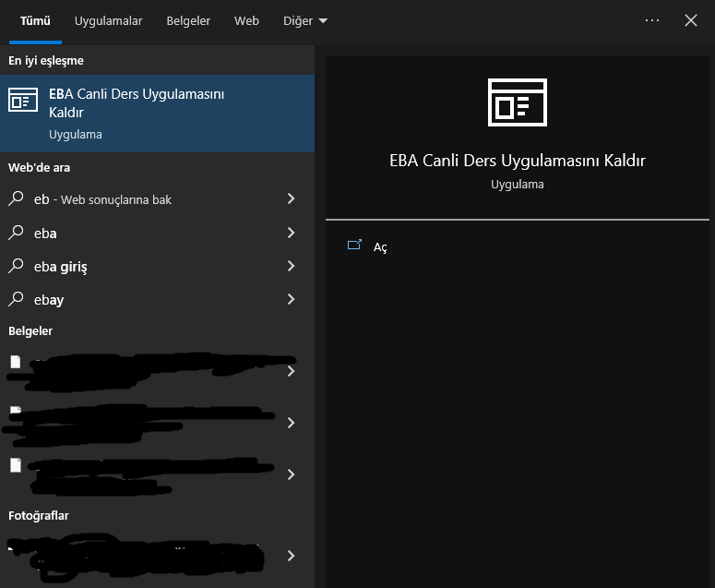Click the magnifier icon next to 'eba giriş'
Viewport: 715px width, 588px height.
[x=16, y=266]
